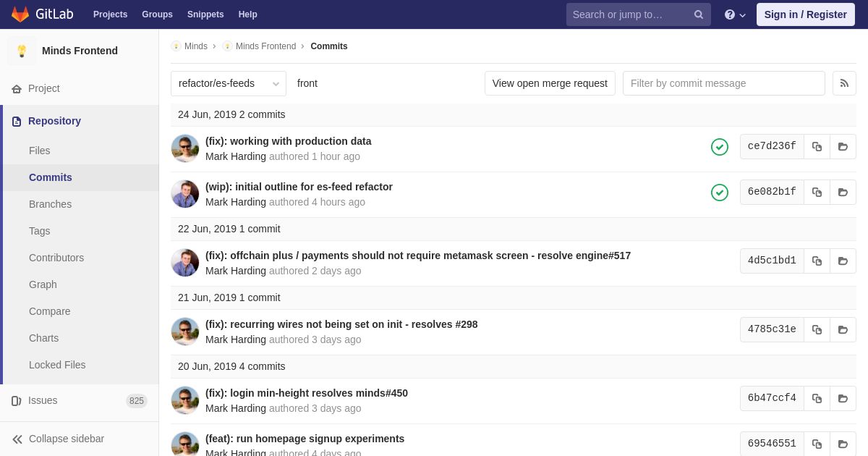The height and width of the screenshot is (456, 868).
Task: Expand the Repository section in sidebar
Action: pyautogui.click(x=54, y=121)
